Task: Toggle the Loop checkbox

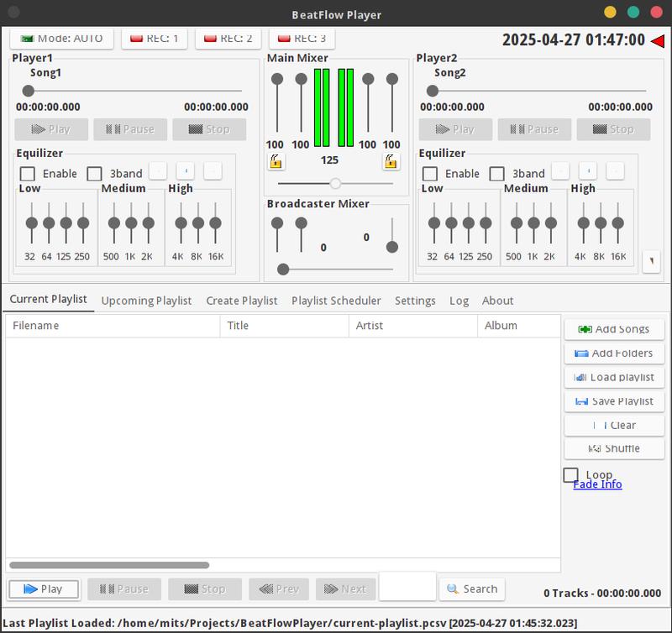Action: [570, 475]
